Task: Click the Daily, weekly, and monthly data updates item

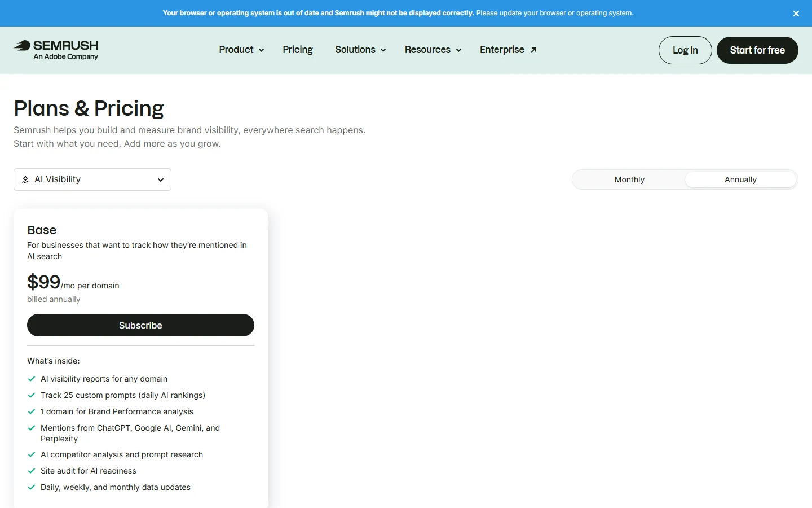Action: [116, 487]
